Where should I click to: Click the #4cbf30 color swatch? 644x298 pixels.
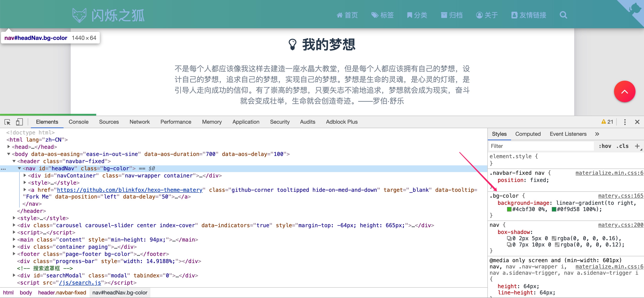[509, 209]
